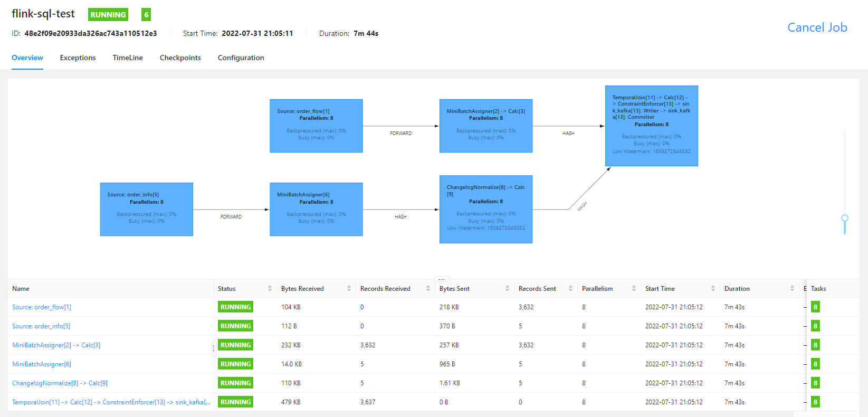Sort by Bytes Sent column
The image size is (868, 417).
(x=507, y=288)
